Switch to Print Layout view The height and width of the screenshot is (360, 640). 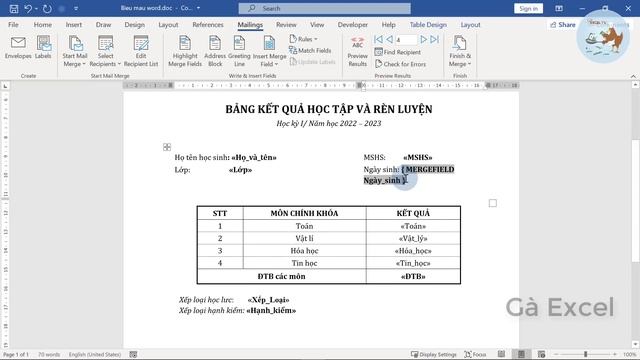(521, 354)
